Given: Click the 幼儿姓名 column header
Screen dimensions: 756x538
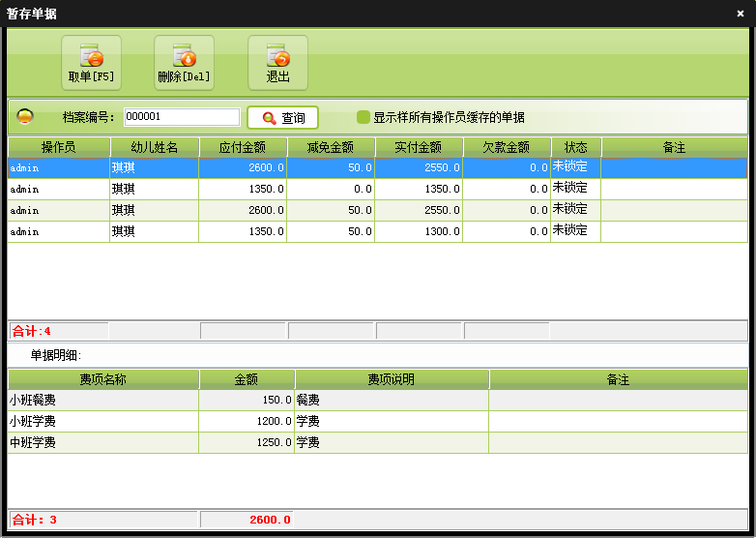Looking at the screenshot, I should (154, 147).
